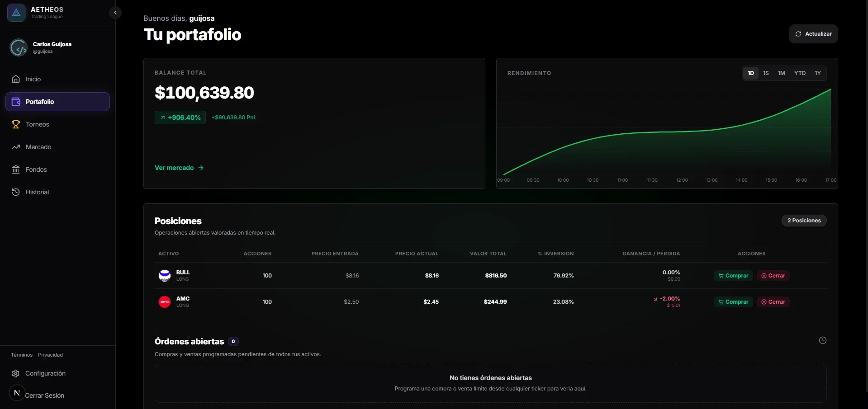Screen dimensions: 868x409
Task: Open the Mercado trend icon
Action: (16, 147)
